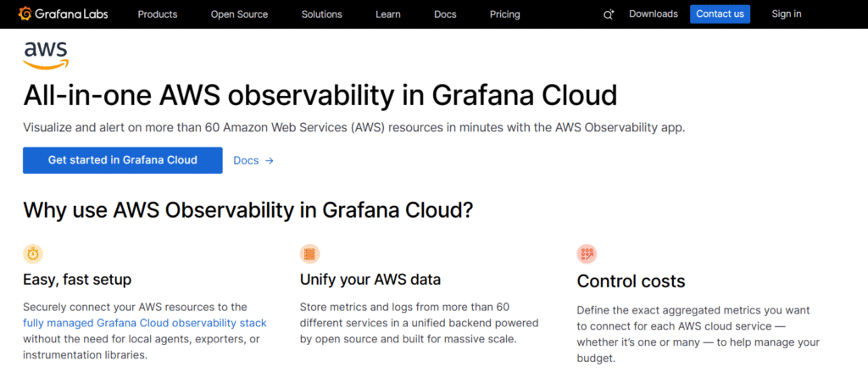The width and height of the screenshot is (868, 389).
Task: Click the Contact us button
Action: click(720, 14)
